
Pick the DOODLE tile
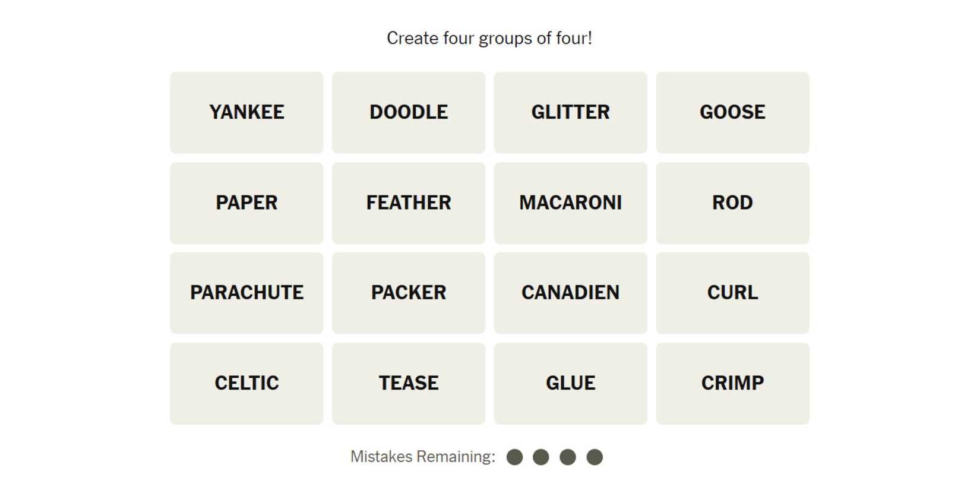409,112
